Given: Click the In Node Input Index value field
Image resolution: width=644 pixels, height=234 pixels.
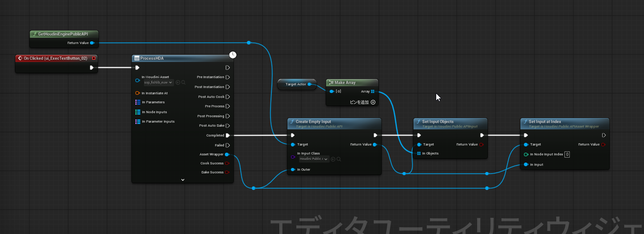Looking at the screenshot, I should click(x=567, y=155).
